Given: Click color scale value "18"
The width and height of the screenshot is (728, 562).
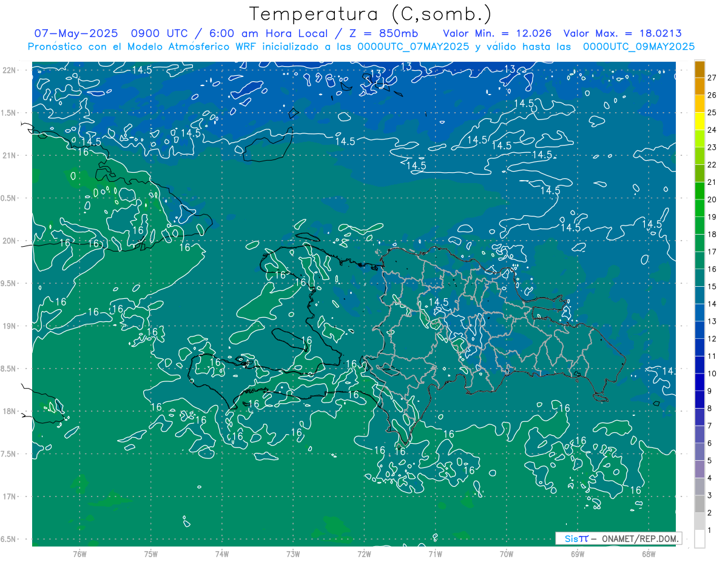Looking at the screenshot, I should [712, 235].
